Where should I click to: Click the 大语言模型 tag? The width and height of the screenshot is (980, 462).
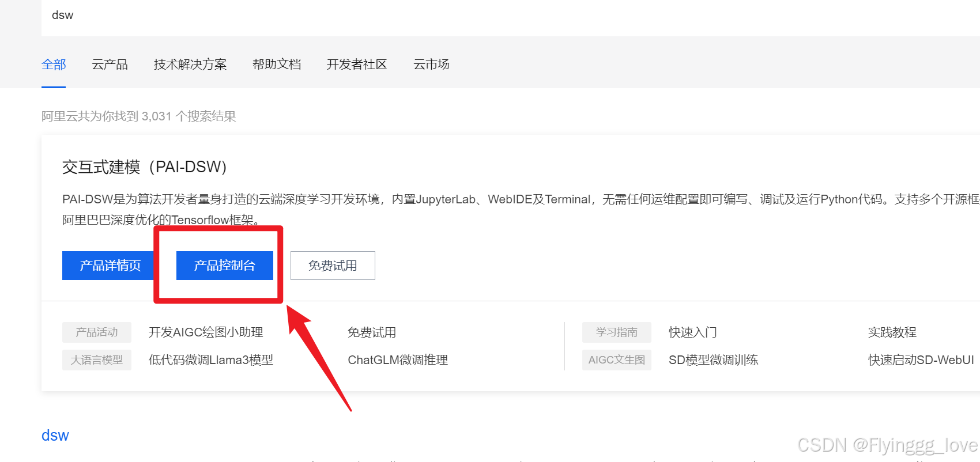(97, 360)
